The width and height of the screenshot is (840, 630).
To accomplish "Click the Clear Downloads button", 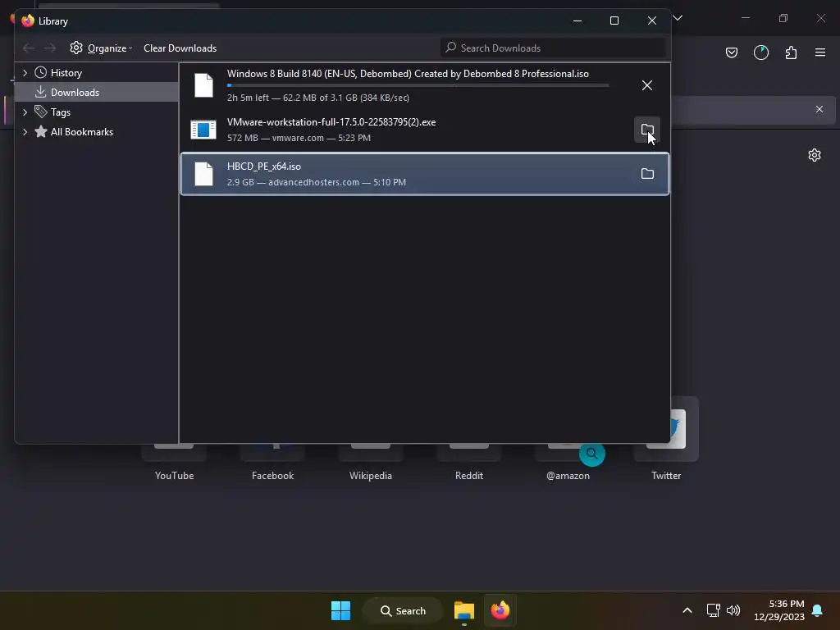I will 180,48.
